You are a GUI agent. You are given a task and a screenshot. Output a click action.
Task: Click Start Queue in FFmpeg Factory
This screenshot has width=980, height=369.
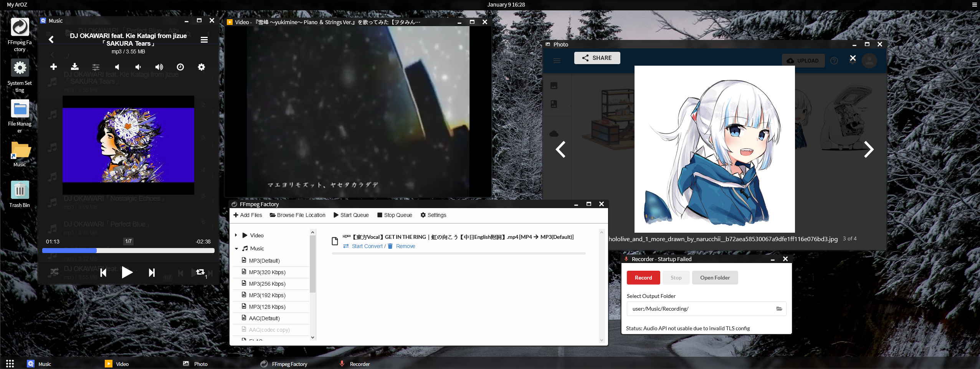coord(351,215)
